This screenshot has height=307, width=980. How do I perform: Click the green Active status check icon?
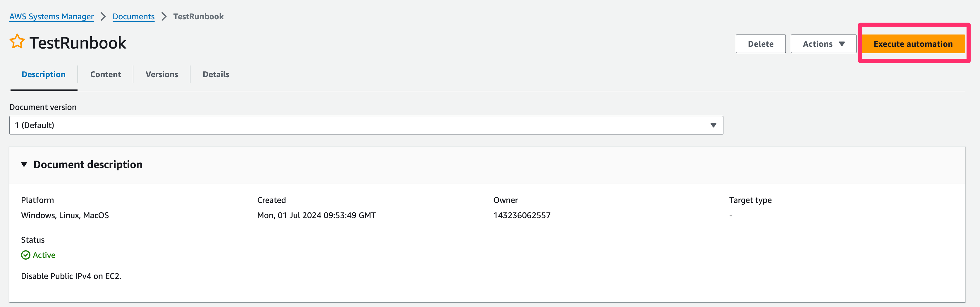[25, 255]
